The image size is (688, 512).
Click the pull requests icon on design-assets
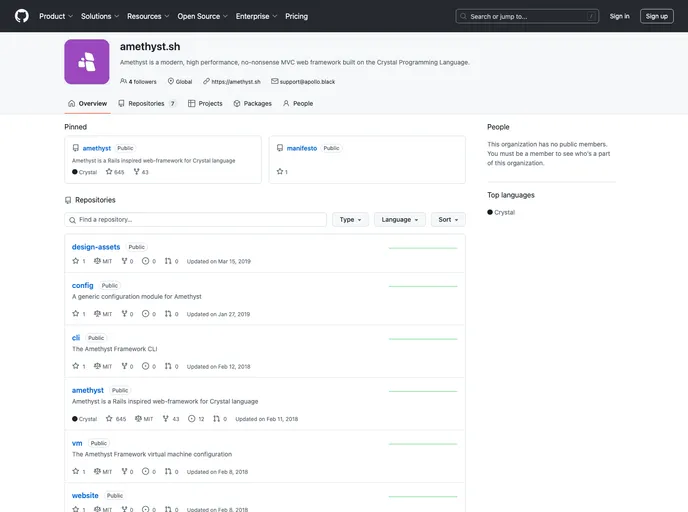click(x=168, y=261)
